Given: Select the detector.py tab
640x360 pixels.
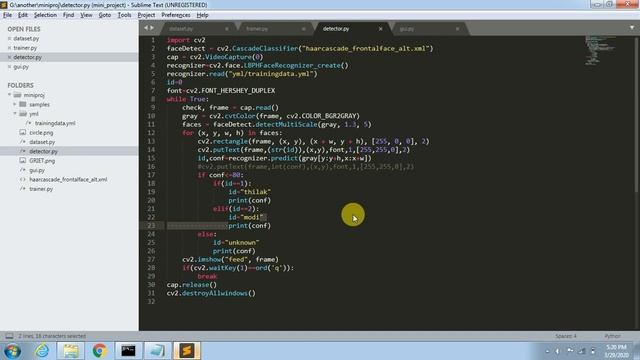Looking at the screenshot, I should (352, 29).
